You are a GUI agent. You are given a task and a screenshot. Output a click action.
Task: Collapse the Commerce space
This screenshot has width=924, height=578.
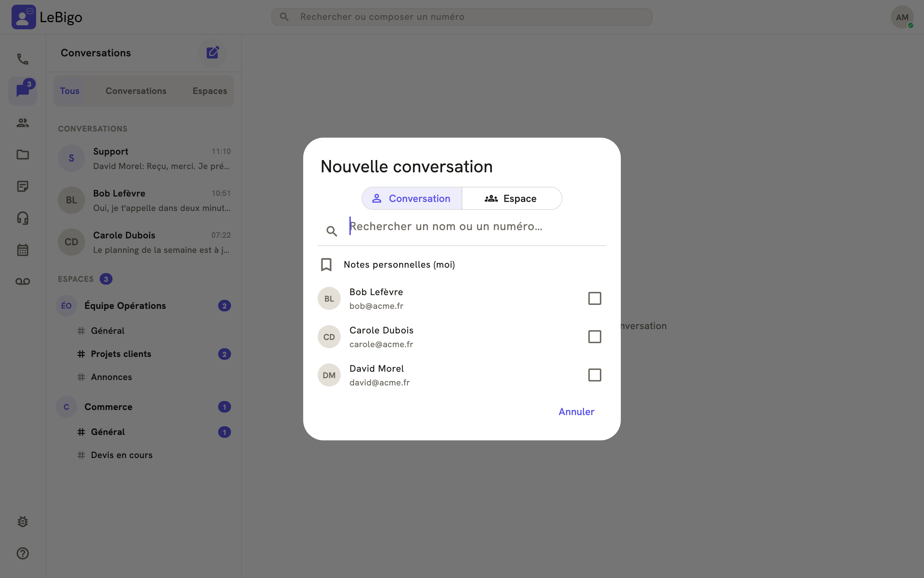144,407
